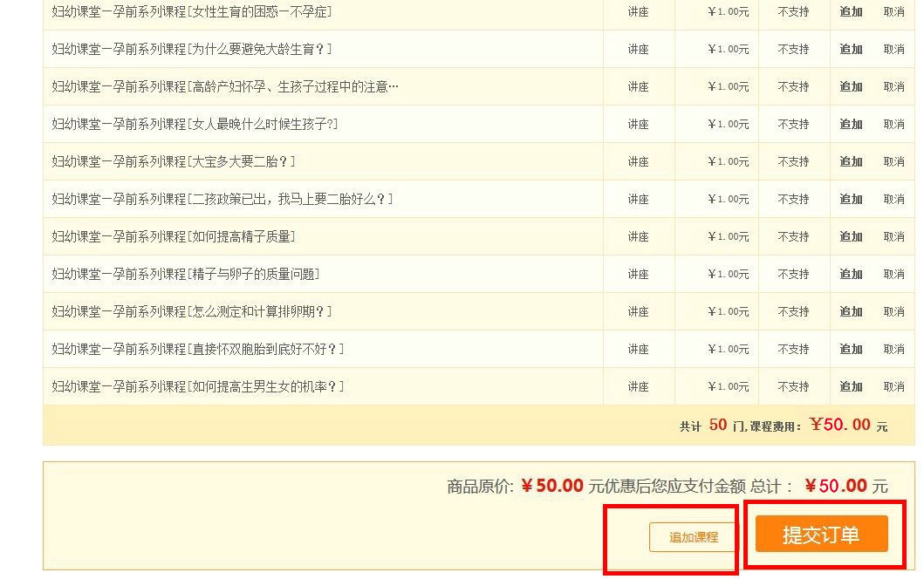
Task: Click 追加 for the 大宝多大要二胎 course
Action: click(851, 161)
